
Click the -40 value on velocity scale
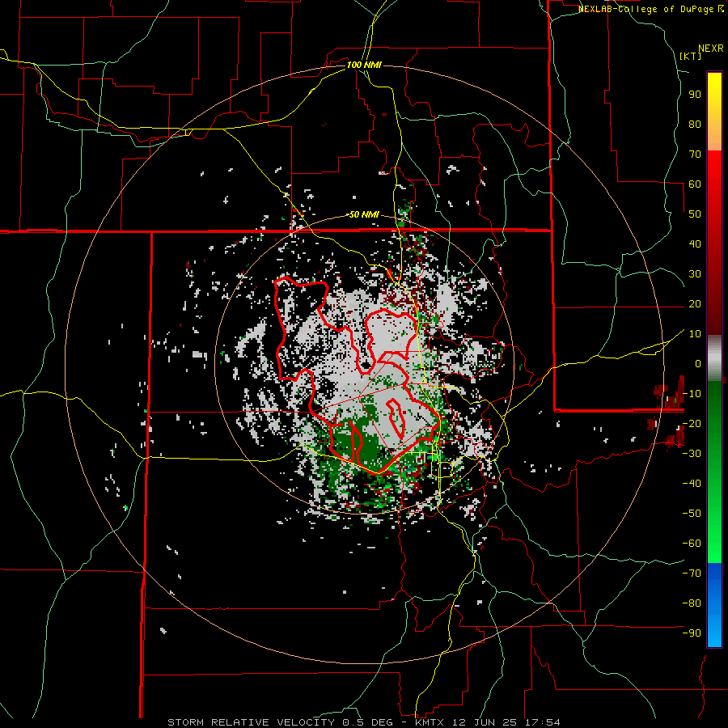point(692,484)
